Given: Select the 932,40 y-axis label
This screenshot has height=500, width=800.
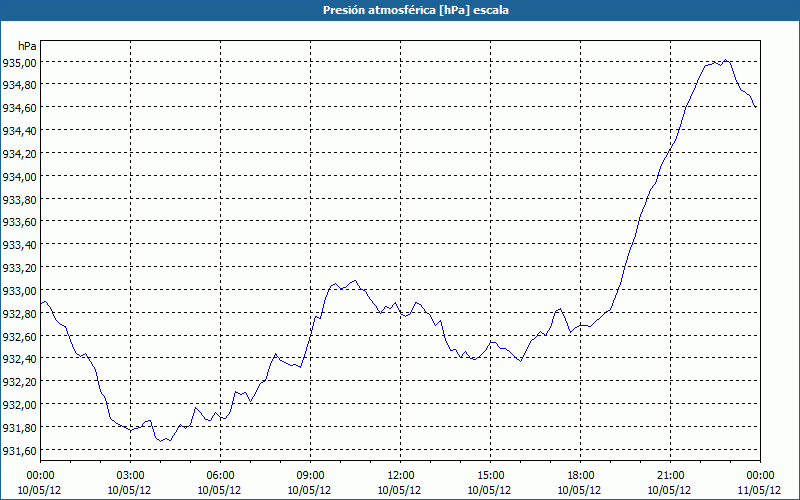Looking at the screenshot, I should pos(20,359).
